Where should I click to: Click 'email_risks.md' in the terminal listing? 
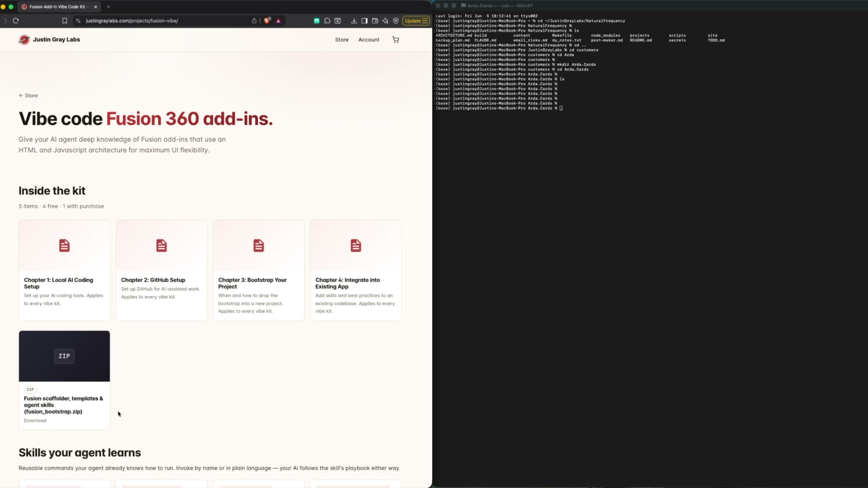click(530, 40)
